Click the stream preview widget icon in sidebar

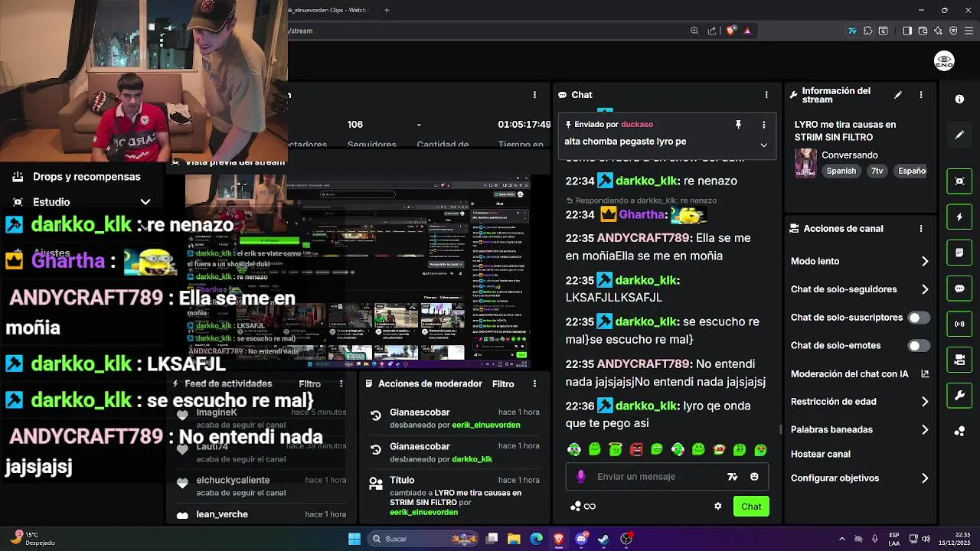(x=959, y=181)
